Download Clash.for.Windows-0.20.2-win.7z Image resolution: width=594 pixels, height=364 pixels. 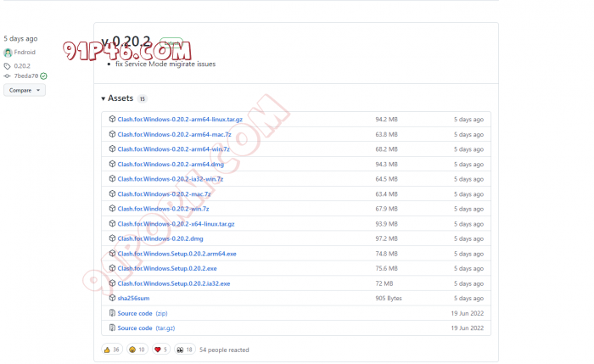tap(163, 209)
